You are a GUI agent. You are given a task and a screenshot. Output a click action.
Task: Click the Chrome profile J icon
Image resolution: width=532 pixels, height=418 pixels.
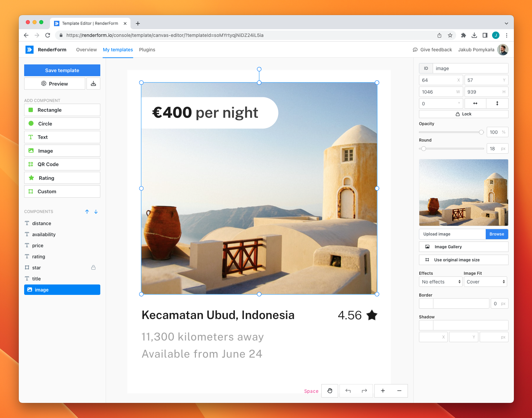[496, 35]
